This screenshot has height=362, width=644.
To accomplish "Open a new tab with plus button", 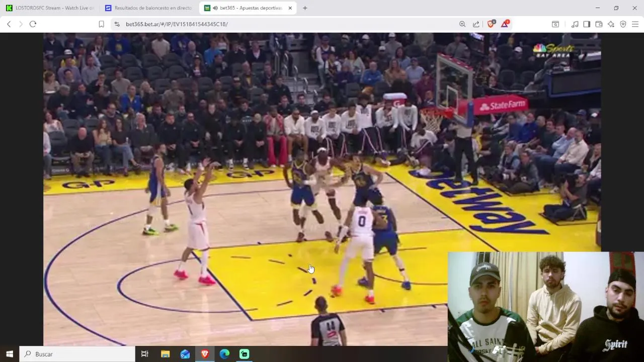I will pos(305,8).
